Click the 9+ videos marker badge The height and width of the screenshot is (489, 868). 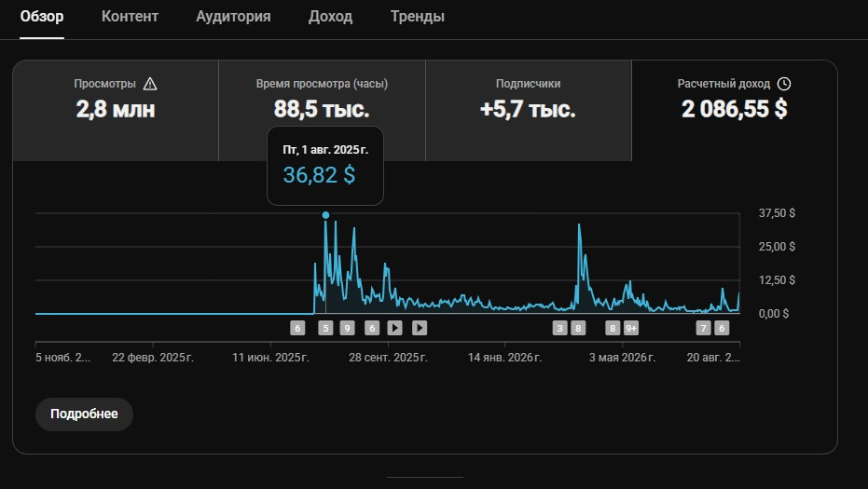(631, 329)
